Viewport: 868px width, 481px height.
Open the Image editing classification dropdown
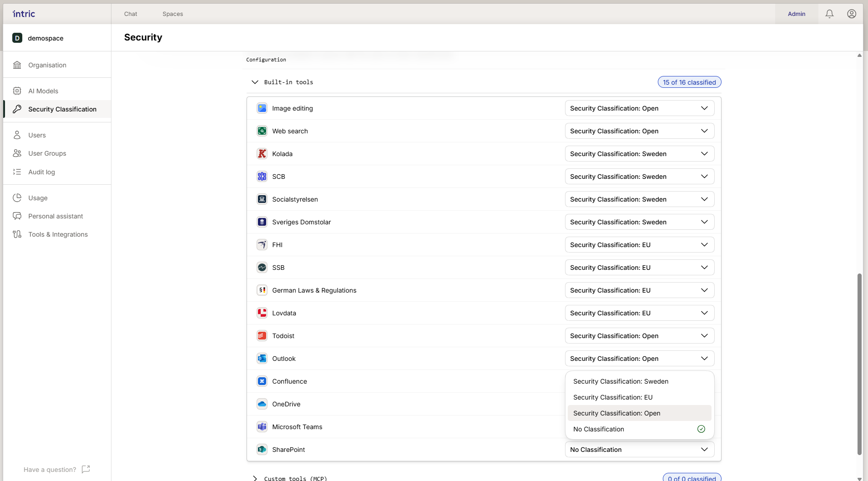(639, 108)
